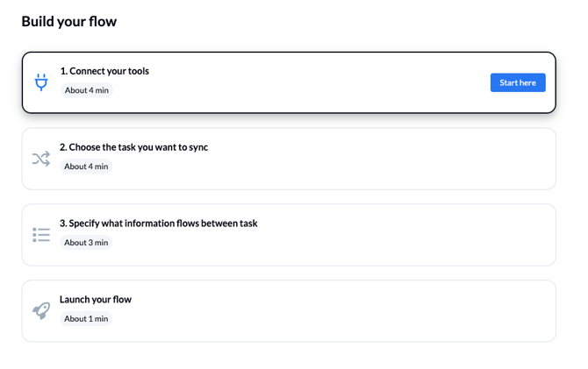Click the rocket launch icon
588x369 pixels.
pos(41,311)
